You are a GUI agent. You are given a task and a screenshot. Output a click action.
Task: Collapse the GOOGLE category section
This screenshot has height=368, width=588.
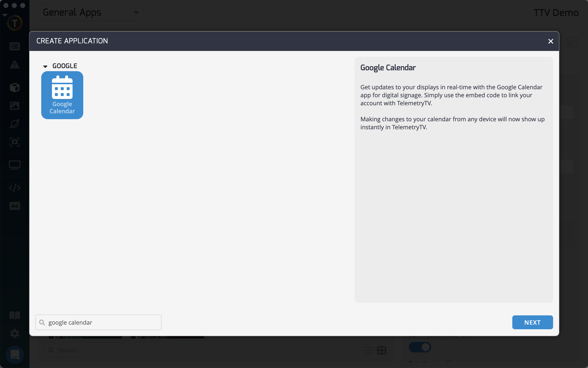[x=45, y=66]
